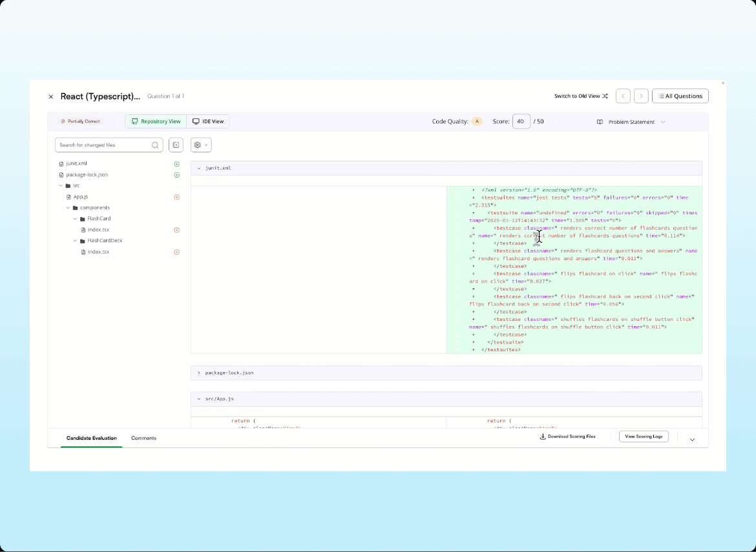Click the search magnifier icon
756x552 pixels.
[155, 145]
